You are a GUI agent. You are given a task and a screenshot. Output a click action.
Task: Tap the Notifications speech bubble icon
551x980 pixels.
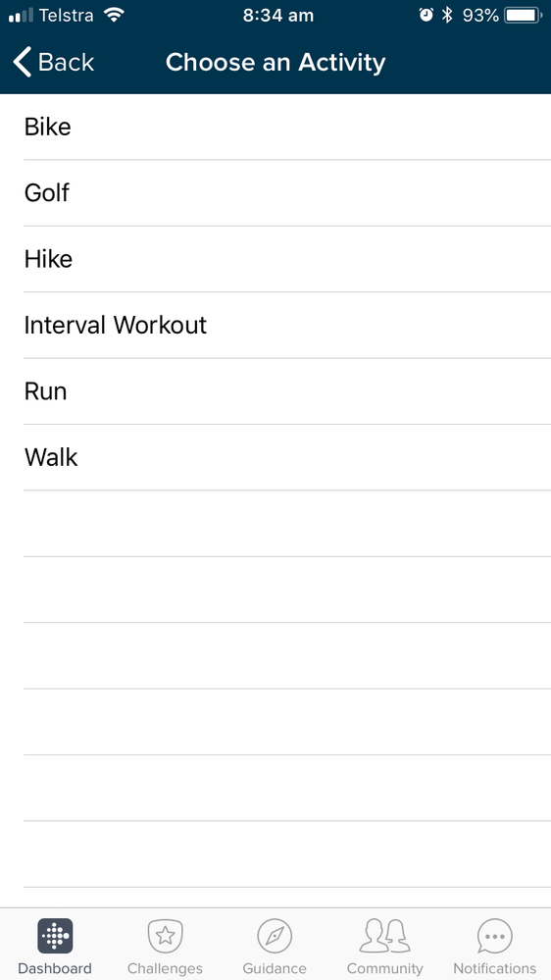495,936
